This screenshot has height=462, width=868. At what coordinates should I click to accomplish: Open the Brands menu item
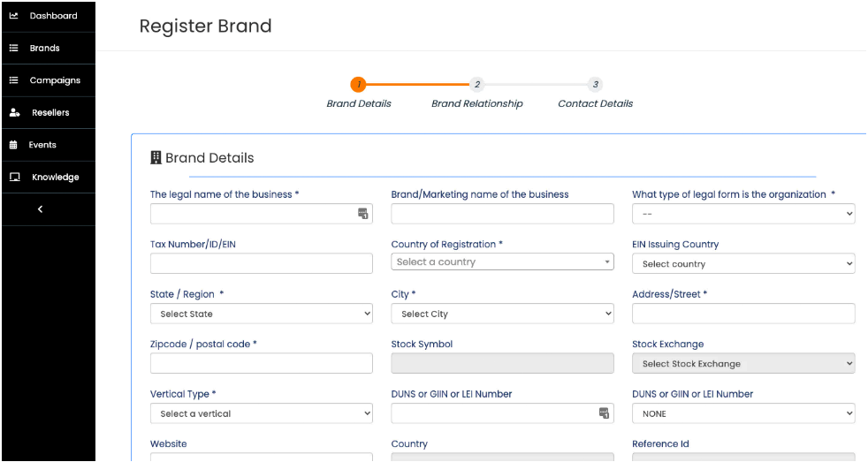click(48, 48)
